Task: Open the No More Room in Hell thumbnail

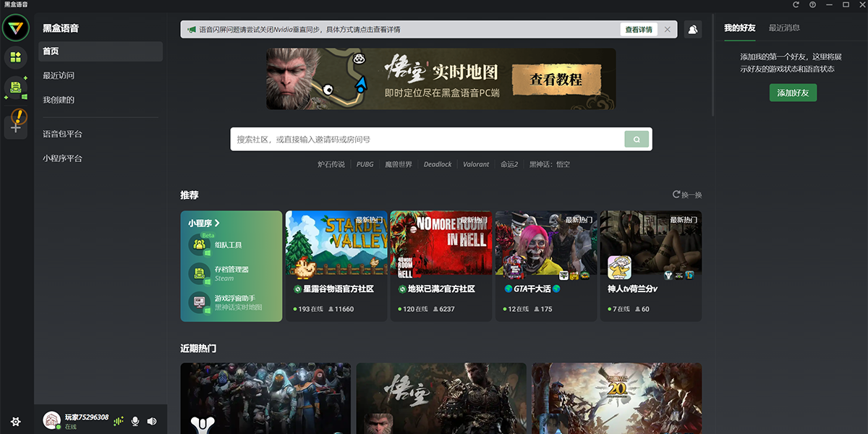Action: tap(441, 244)
